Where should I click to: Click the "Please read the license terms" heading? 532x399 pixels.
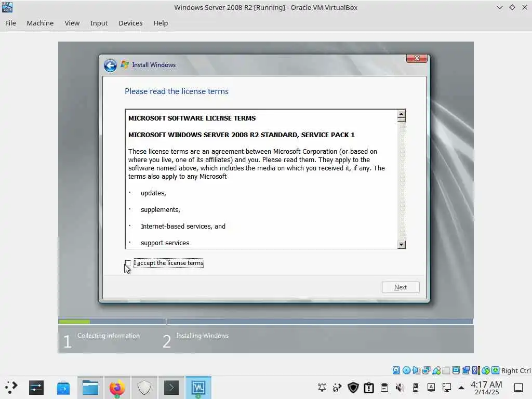[x=177, y=91]
